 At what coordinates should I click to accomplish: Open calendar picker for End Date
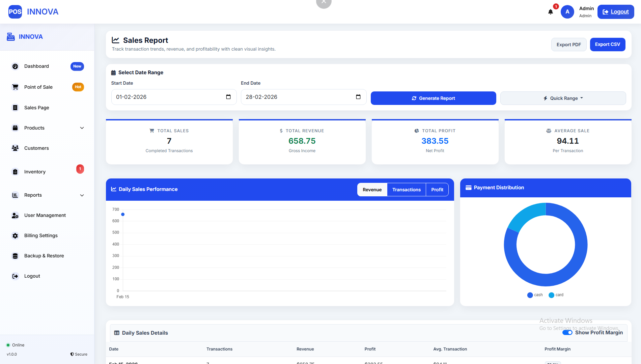pyautogui.click(x=358, y=97)
